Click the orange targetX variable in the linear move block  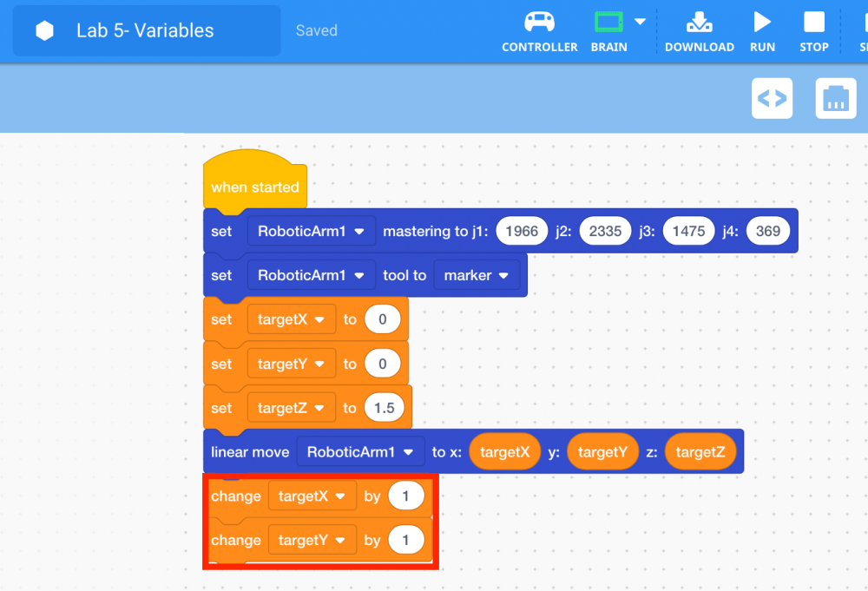pyautogui.click(x=504, y=451)
